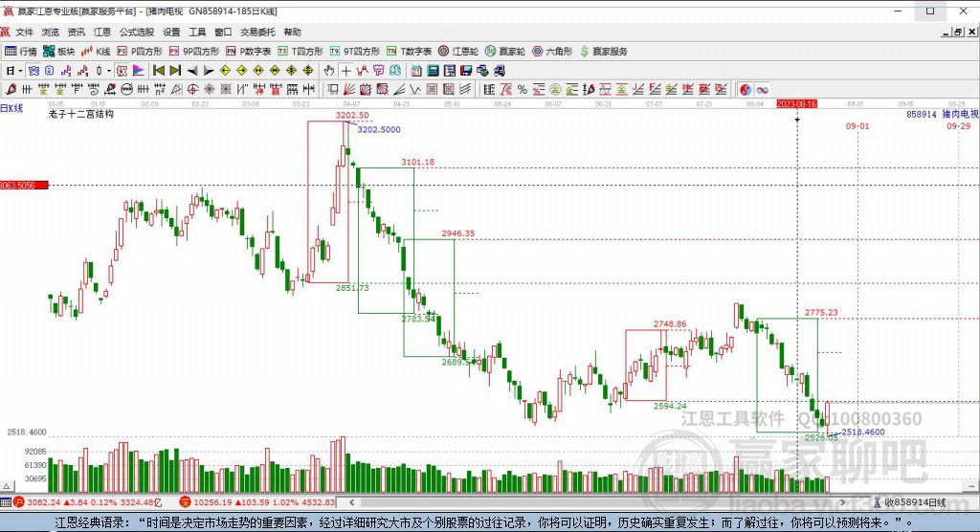
Task: Click the horizontal scrollbar track below chart
Action: [x=597, y=502]
